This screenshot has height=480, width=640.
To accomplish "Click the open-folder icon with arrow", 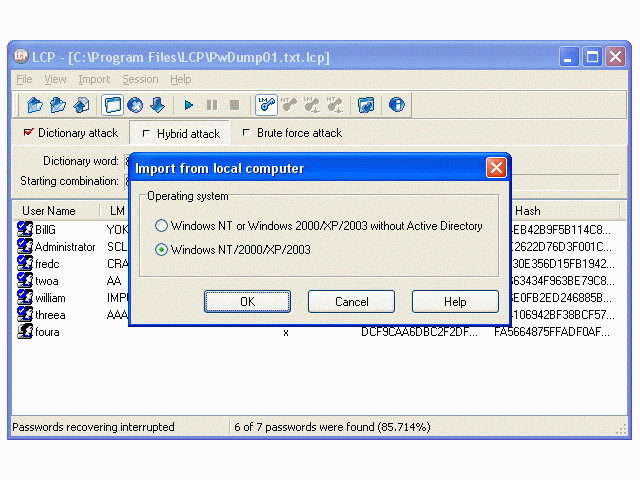I will (x=58, y=105).
